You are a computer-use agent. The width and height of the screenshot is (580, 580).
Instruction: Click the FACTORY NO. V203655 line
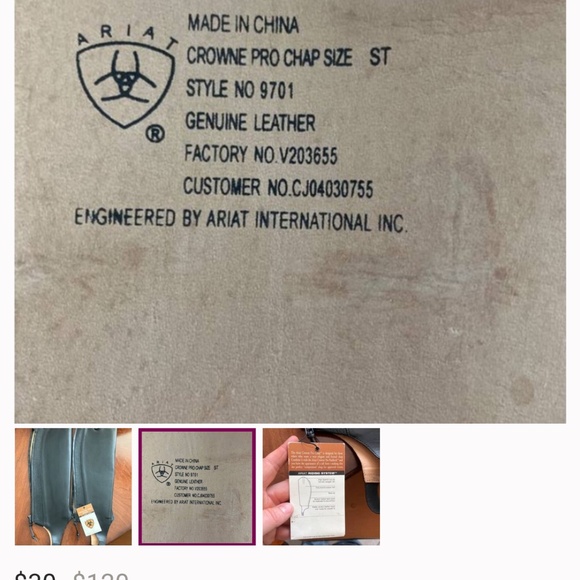coord(261,154)
